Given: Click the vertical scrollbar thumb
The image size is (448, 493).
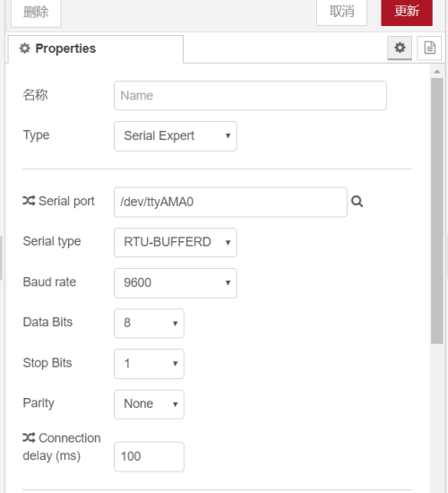Looking at the screenshot, I should click(x=437, y=211).
